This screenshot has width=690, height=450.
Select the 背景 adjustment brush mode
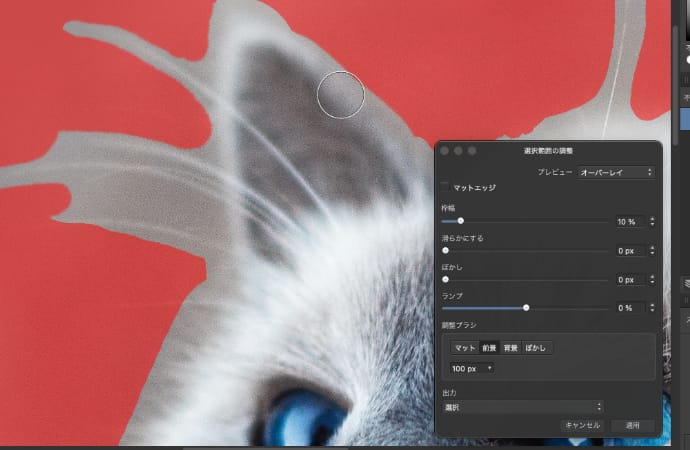pyautogui.click(x=511, y=348)
